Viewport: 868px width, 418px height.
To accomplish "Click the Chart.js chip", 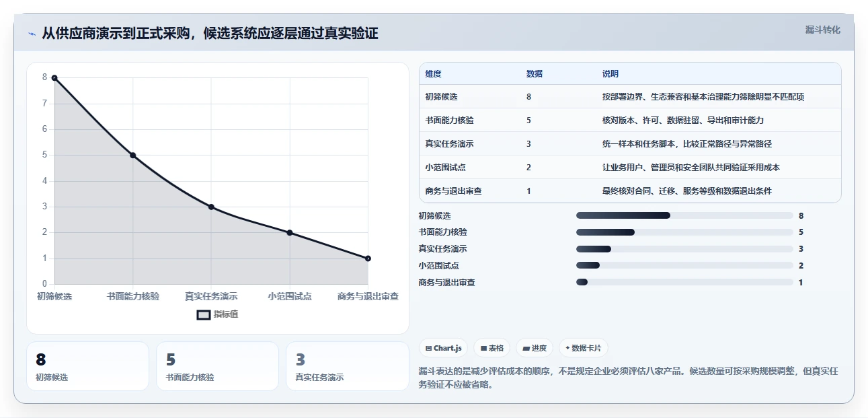I will click(x=444, y=348).
